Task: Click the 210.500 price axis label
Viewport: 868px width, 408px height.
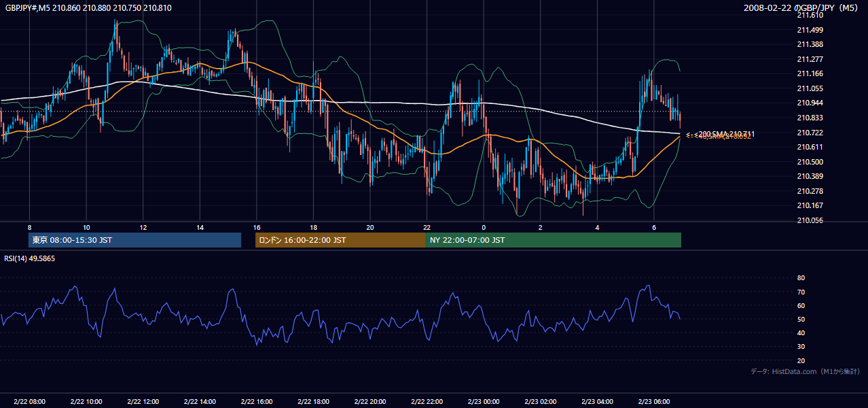Action: [x=810, y=162]
